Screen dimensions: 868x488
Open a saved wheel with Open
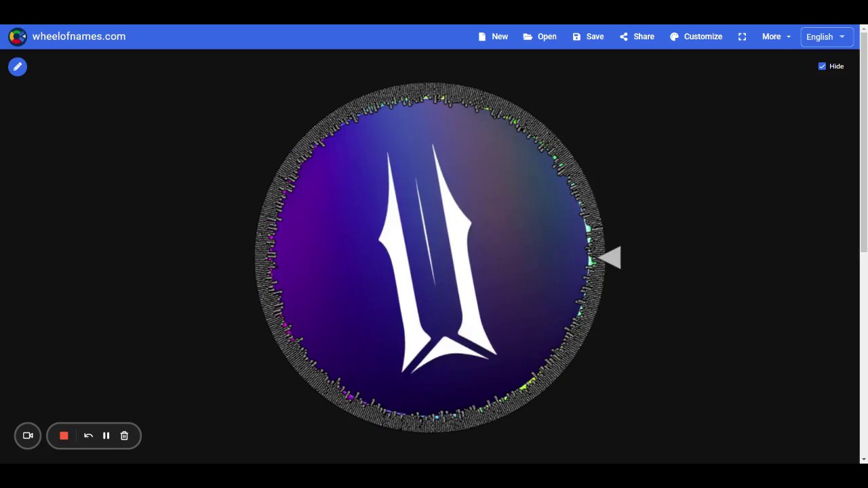click(540, 37)
